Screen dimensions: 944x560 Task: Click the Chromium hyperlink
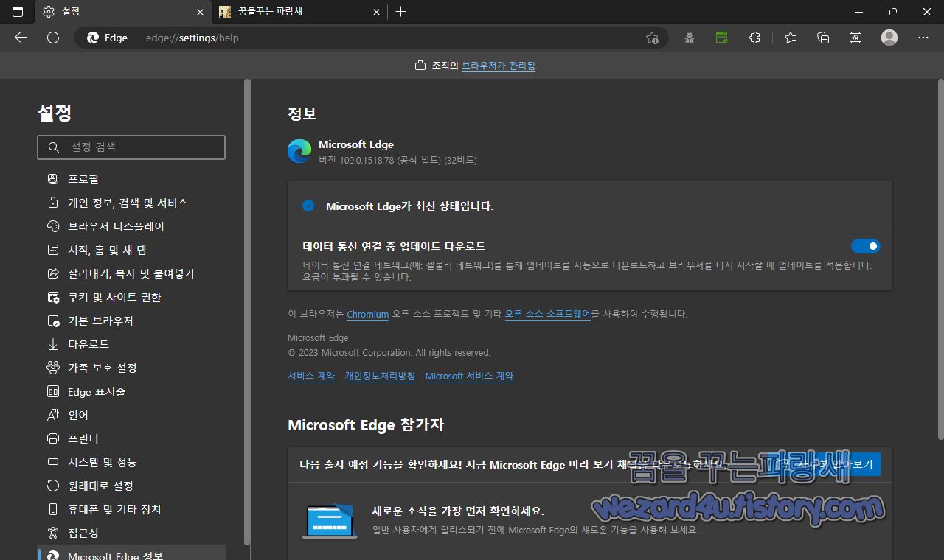[x=367, y=314]
